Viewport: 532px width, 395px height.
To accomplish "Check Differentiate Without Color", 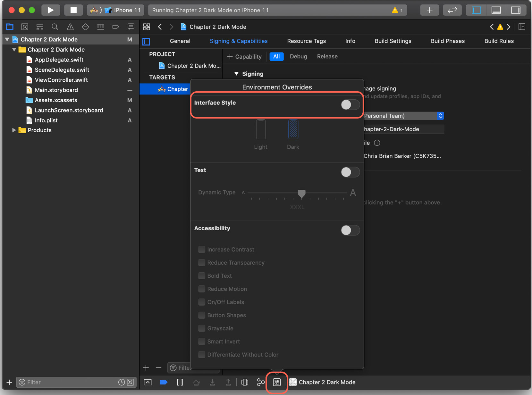I will (202, 354).
